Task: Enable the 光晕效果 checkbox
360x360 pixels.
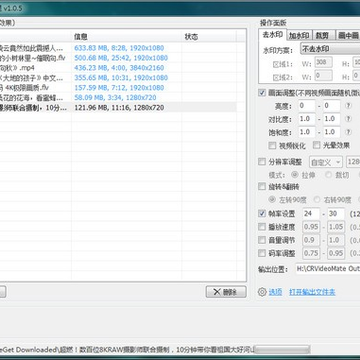Action: (317, 145)
